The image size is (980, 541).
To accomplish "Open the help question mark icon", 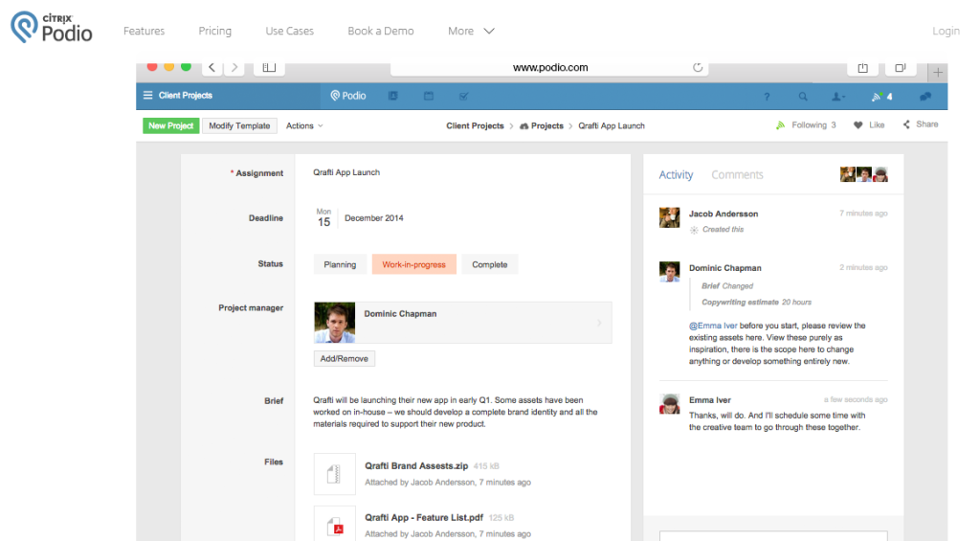I will pos(767,97).
